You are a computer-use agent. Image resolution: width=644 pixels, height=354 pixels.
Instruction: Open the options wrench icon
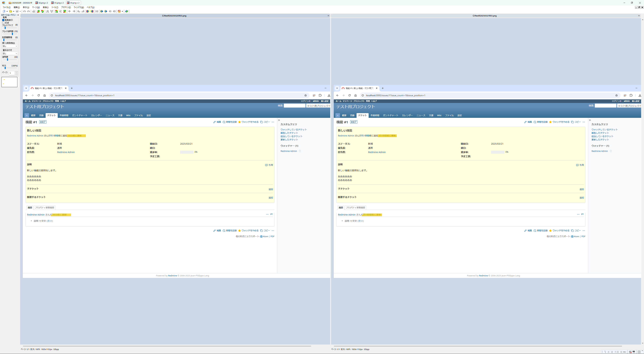click(119, 11)
